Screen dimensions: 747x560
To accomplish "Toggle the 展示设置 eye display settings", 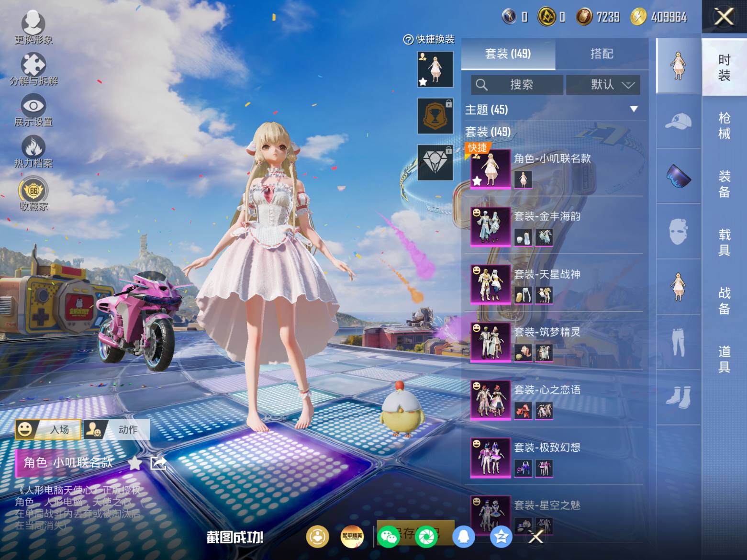I will (x=33, y=110).
